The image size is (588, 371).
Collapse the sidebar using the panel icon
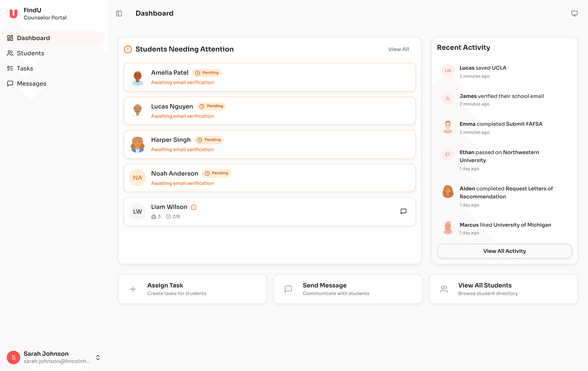click(119, 14)
